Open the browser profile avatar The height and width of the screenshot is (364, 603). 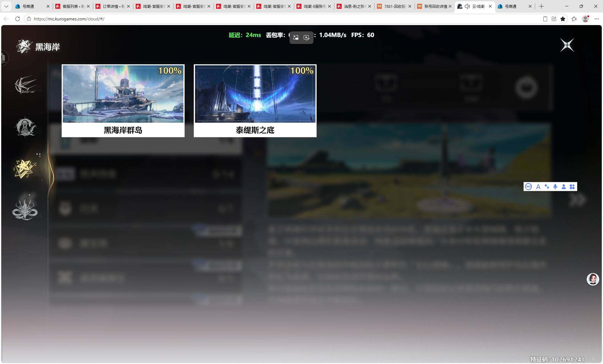pos(585,19)
